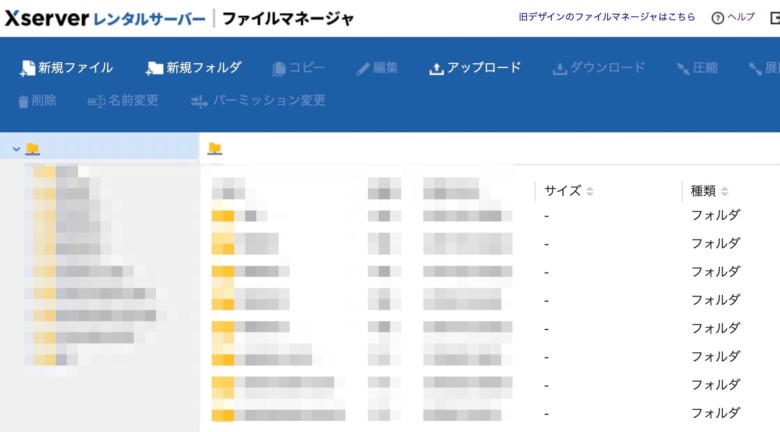Collapse the root folder tree chevron
The image size is (780, 432).
point(16,149)
